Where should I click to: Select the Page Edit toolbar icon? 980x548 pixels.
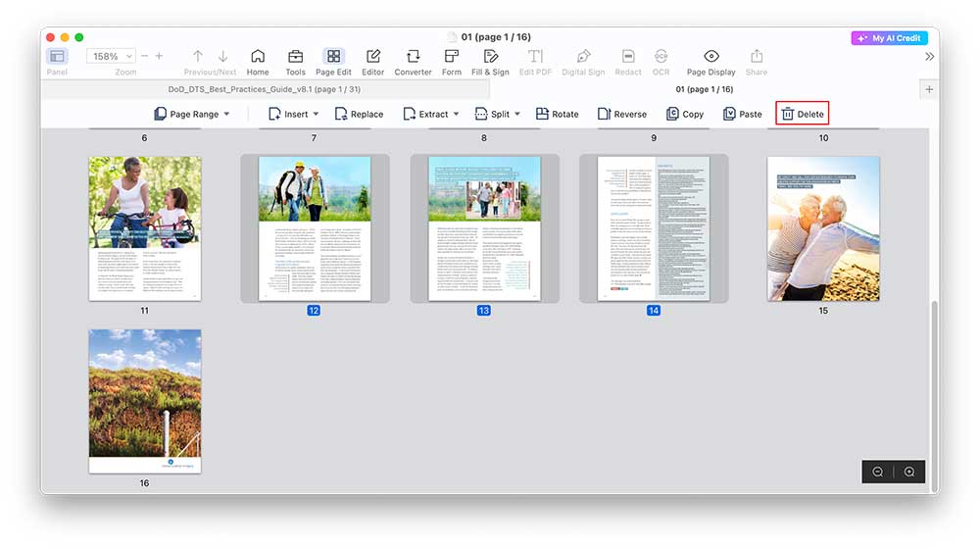point(334,56)
